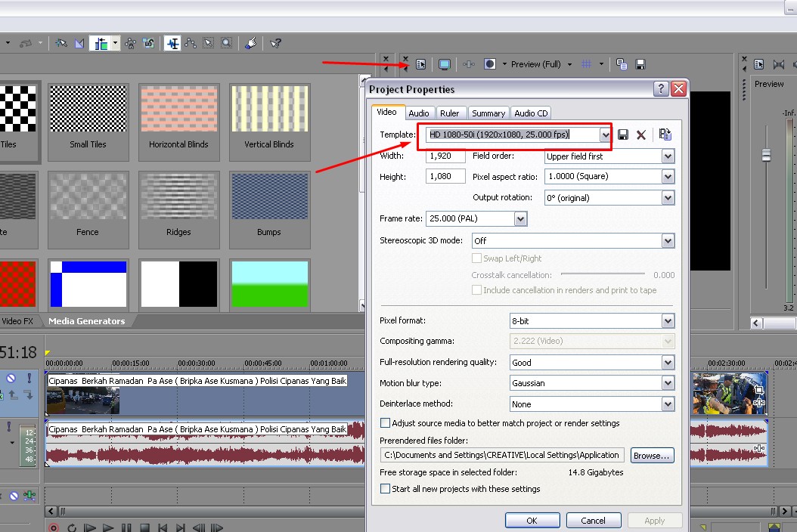Click the Copy Snapshot to Clipboard icon
The image size is (797, 532).
click(x=622, y=64)
